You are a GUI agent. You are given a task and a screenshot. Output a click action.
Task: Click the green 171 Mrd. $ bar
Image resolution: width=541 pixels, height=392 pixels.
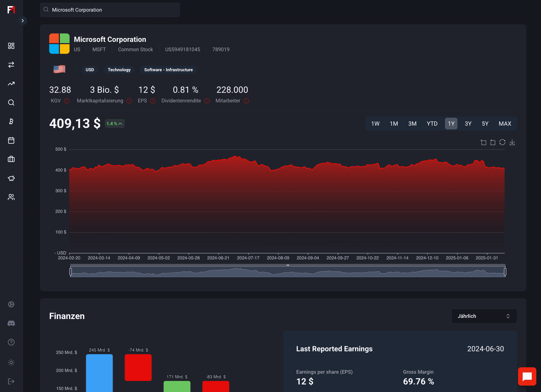(177, 386)
